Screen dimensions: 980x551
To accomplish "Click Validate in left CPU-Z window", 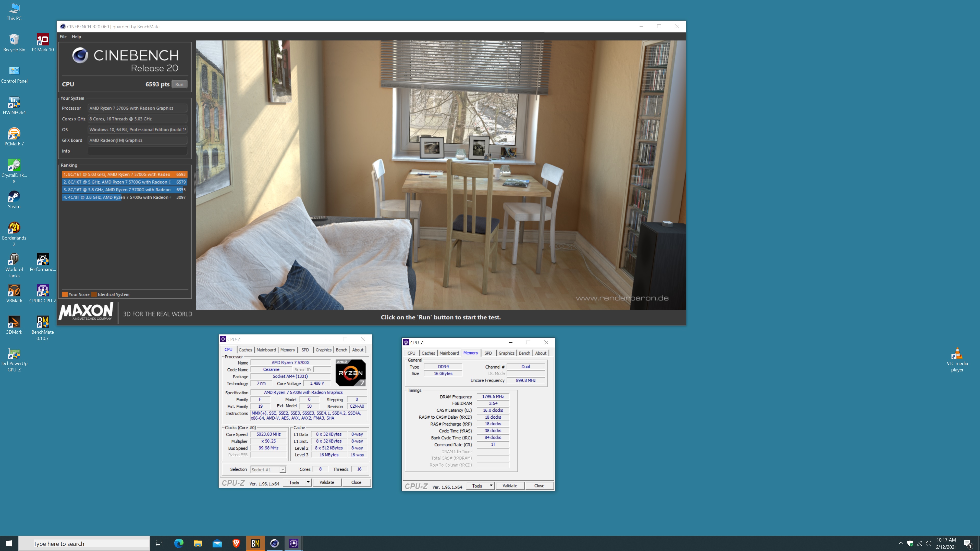I will (327, 483).
